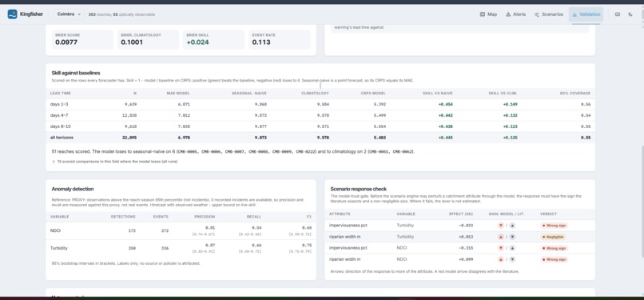
Task: Click the red model arrow for riparian width Turbidity row
Action: [501, 237]
